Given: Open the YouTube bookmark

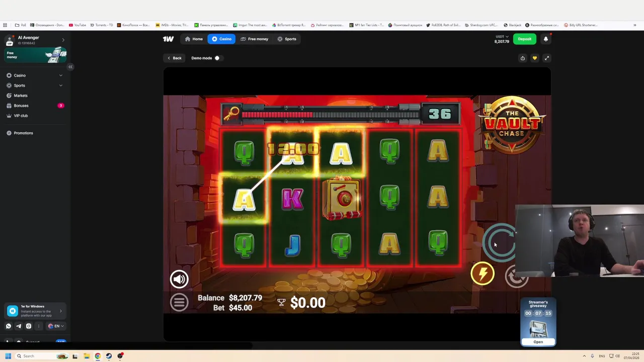Looking at the screenshot, I should (77, 25).
